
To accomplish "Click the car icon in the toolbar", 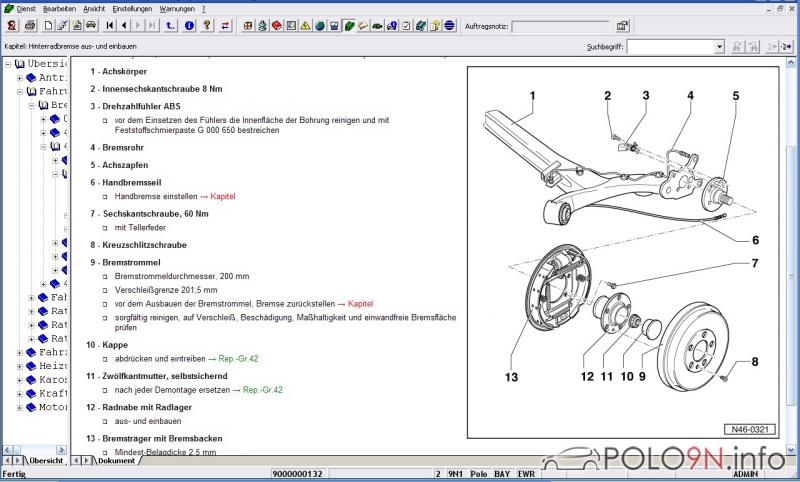I will [91, 25].
